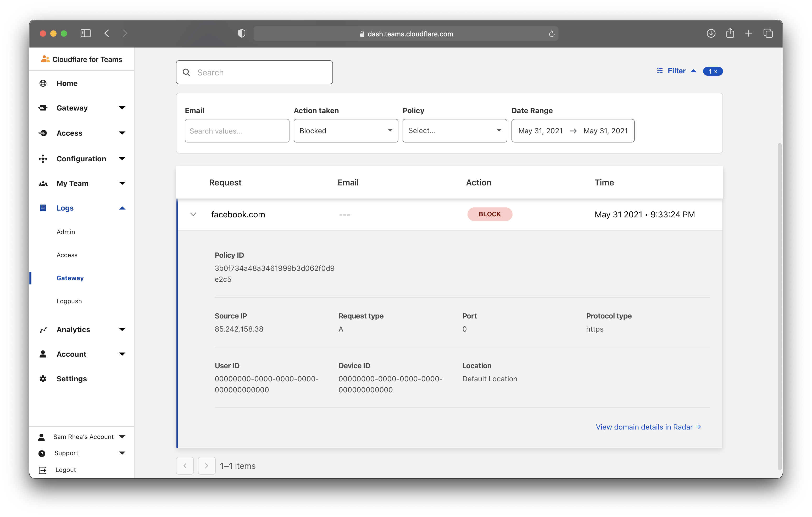Open the Logpush submenu item
The height and width of the screenshot is (517, 812).
(69, 301)
